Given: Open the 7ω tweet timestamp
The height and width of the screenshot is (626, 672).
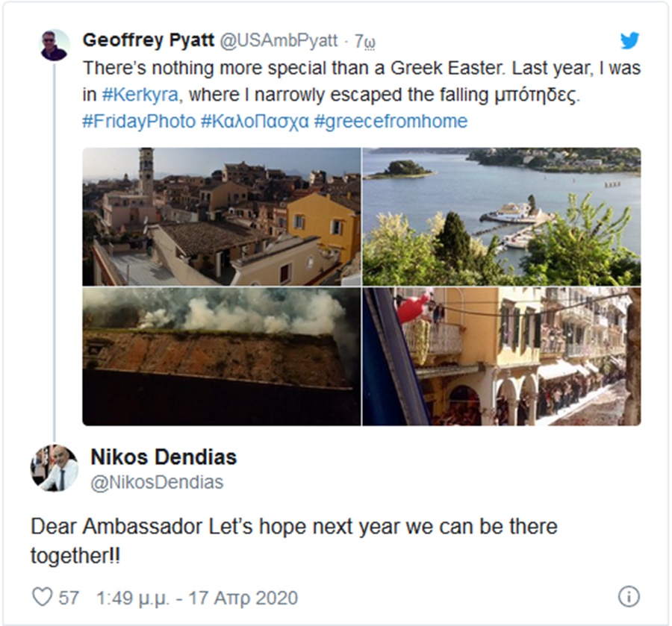Looking at the screenshot, I should point(364,41).
